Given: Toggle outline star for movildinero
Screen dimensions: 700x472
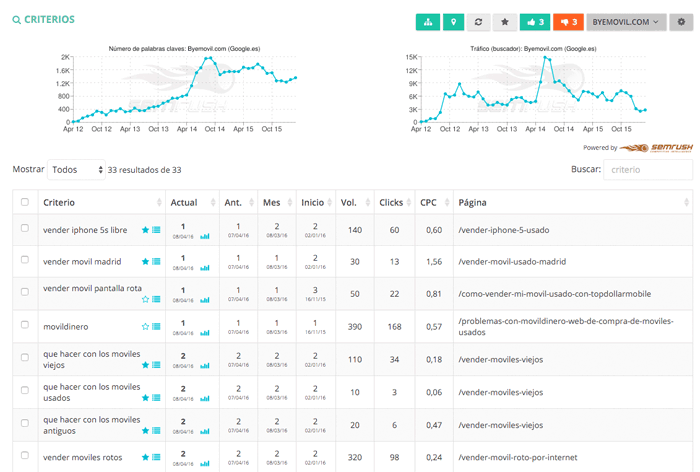Looking at the screenshot, I should (x=145, y=326).
